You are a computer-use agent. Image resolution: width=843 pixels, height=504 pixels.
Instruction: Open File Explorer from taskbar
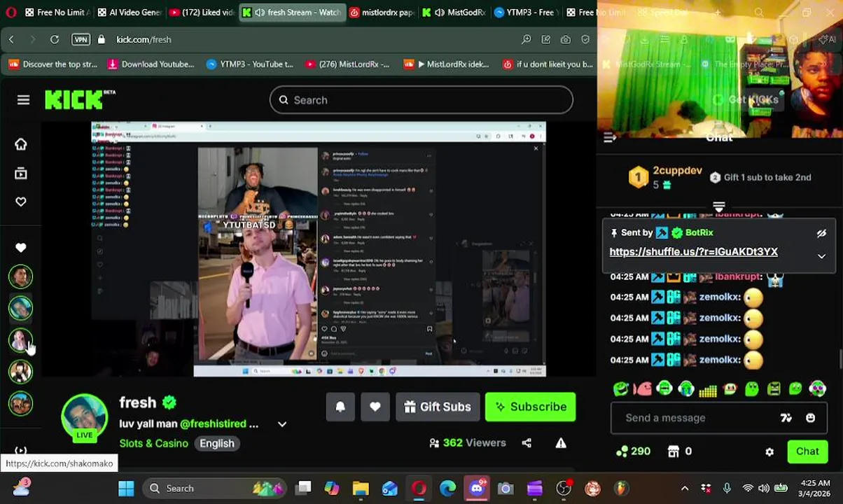point(361,488)
